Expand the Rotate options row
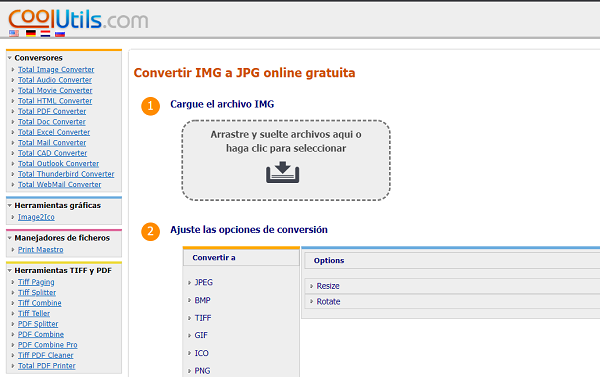 pyautogui.click(x=452, y=302)
